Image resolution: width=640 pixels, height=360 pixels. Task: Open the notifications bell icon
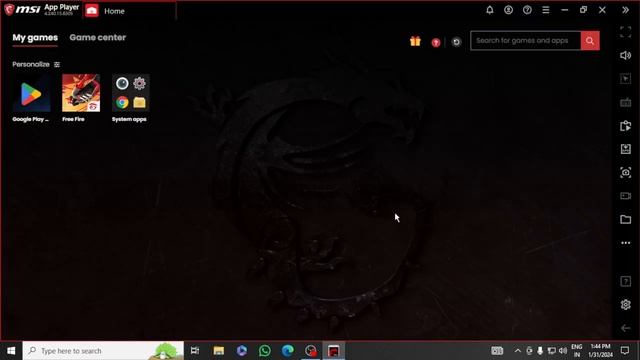490,10
